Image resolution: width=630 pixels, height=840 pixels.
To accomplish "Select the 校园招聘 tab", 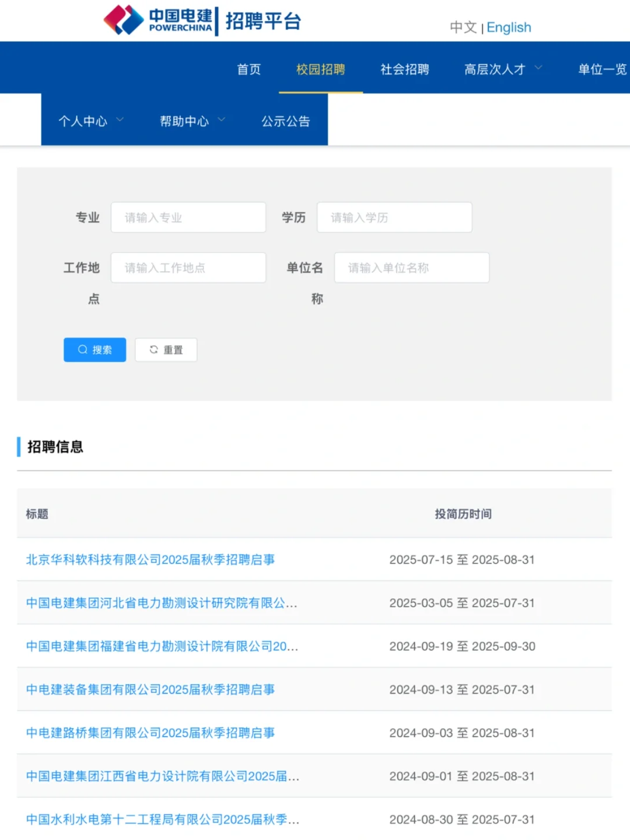I will (x=321, y=69).
